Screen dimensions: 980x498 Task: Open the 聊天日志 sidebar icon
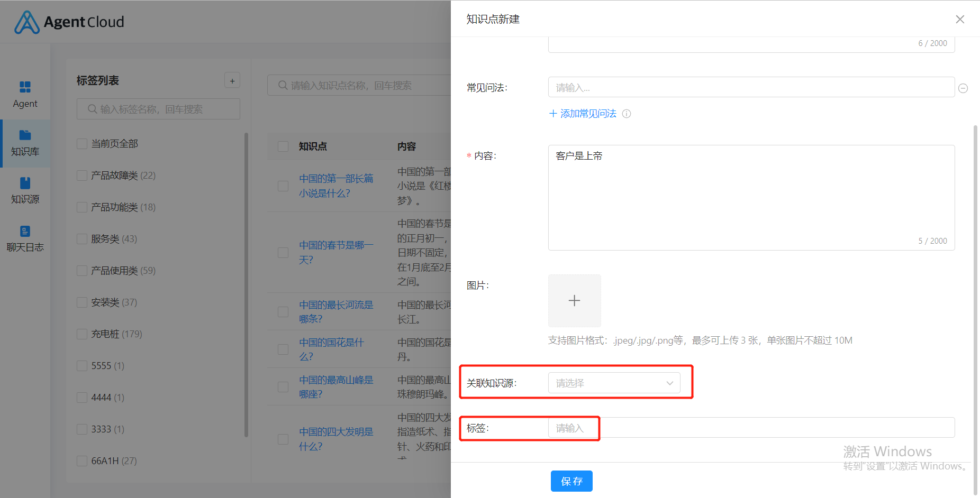click(x=25, y=231)
